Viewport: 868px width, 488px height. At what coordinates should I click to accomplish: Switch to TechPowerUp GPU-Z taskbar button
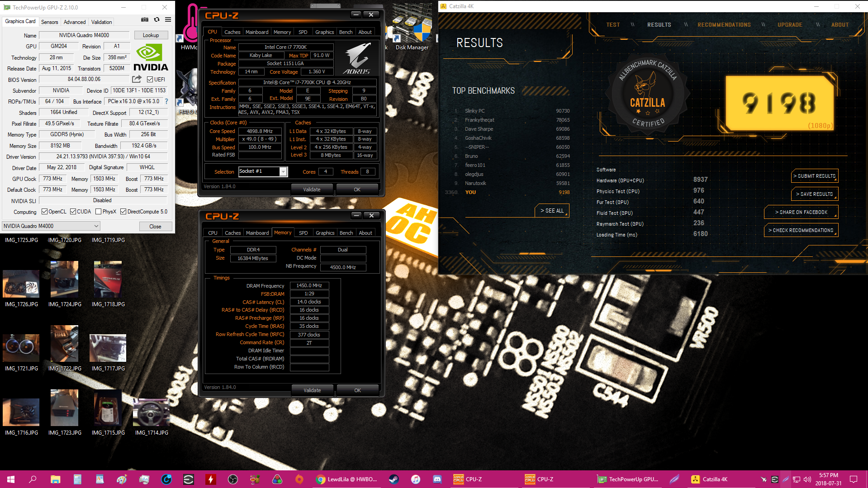pos(628,479)
